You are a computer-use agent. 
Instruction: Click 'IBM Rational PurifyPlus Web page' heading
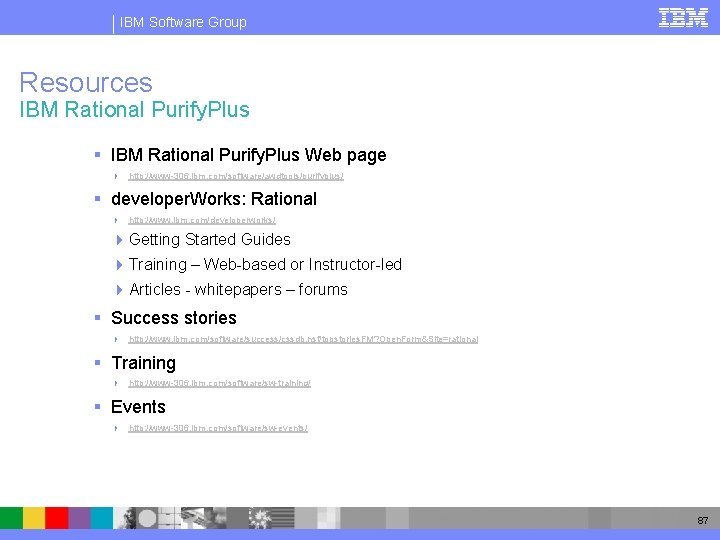(248, 155)
